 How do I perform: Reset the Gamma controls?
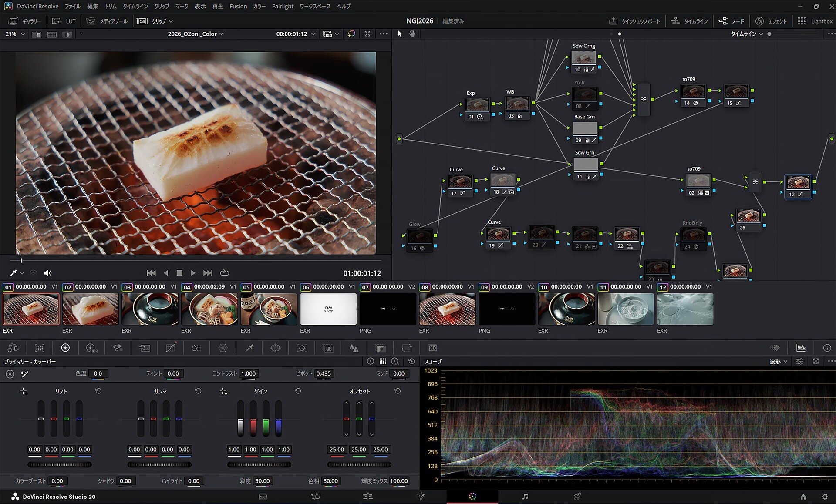coord(198,391)
